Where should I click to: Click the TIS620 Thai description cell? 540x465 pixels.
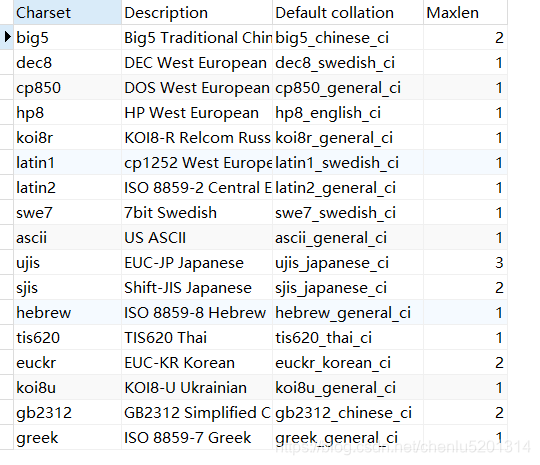point(197,337)
